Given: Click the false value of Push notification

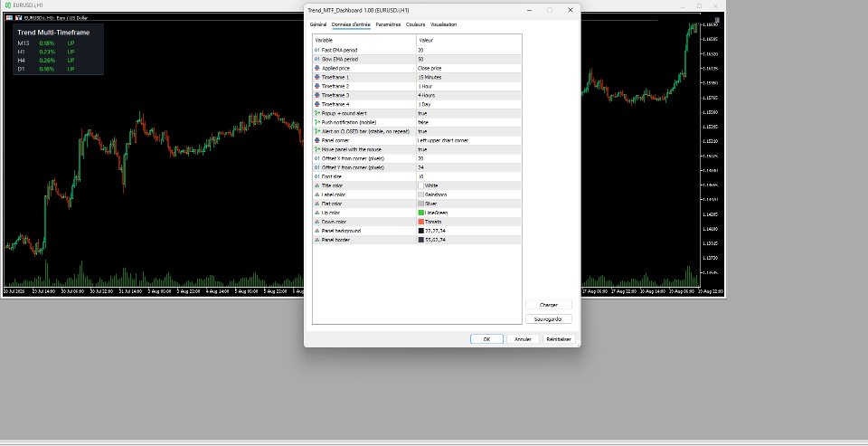Looking at the screenshot, I should pos(423,122).
